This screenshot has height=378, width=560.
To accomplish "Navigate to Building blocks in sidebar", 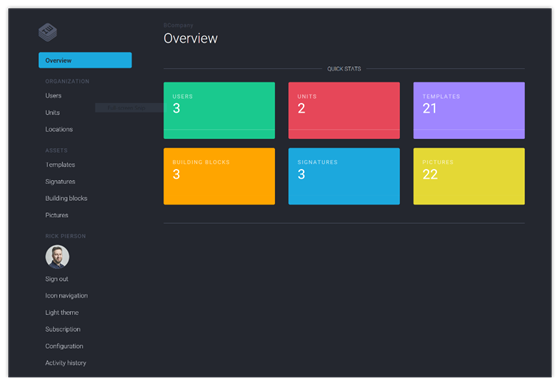I will tap(66, 198).
